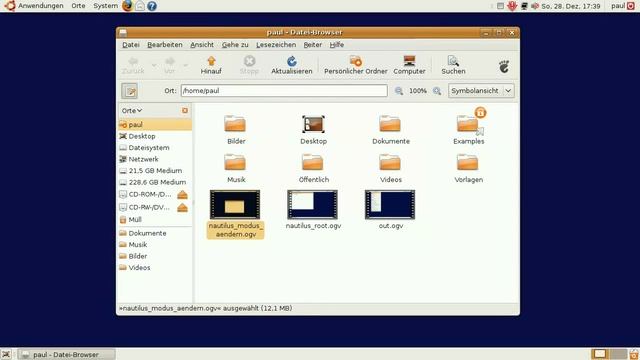
Task: Open the Musik bookmark in sidebar
Action: click(x=155, y=244)
